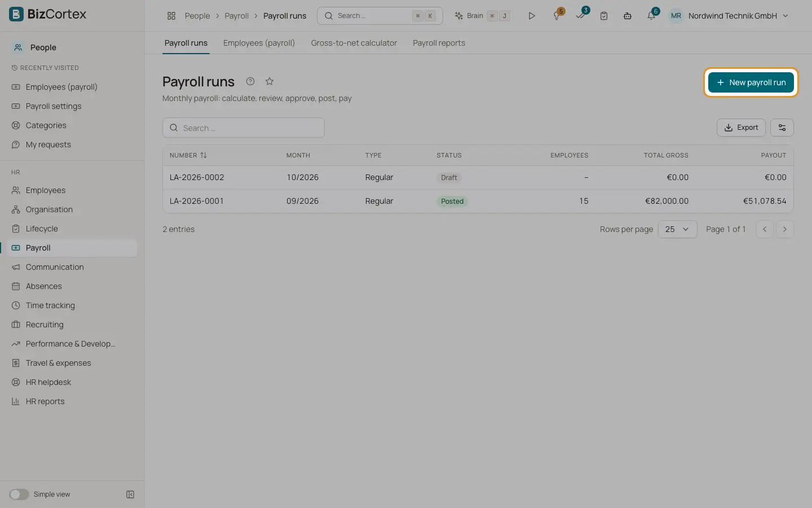The image size is (812, 508).
Task: Go to the previous page arrow
Action: coord(765,229)
